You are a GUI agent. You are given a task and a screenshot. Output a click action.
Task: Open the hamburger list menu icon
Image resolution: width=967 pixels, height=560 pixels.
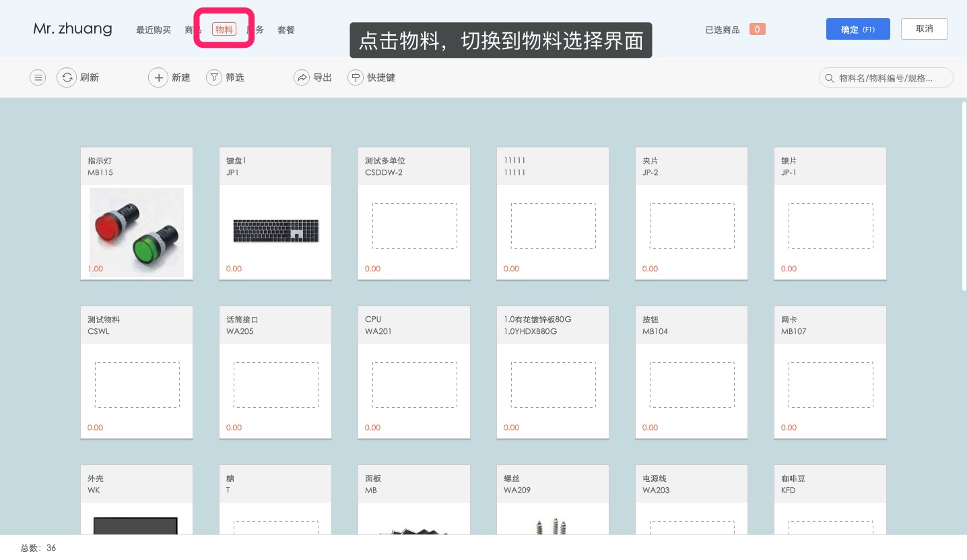pyautogui.click(x=38, y=78)
